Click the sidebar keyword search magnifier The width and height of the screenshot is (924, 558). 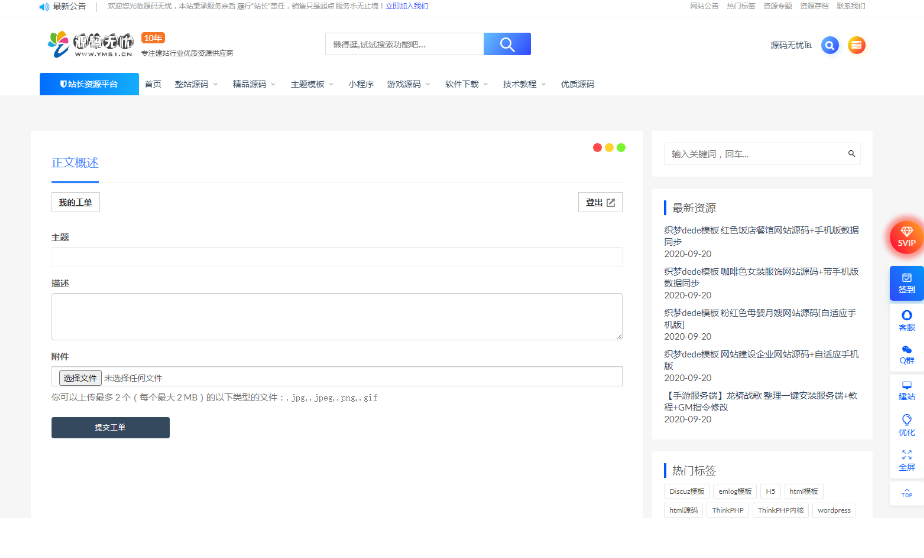click(852, 154)
